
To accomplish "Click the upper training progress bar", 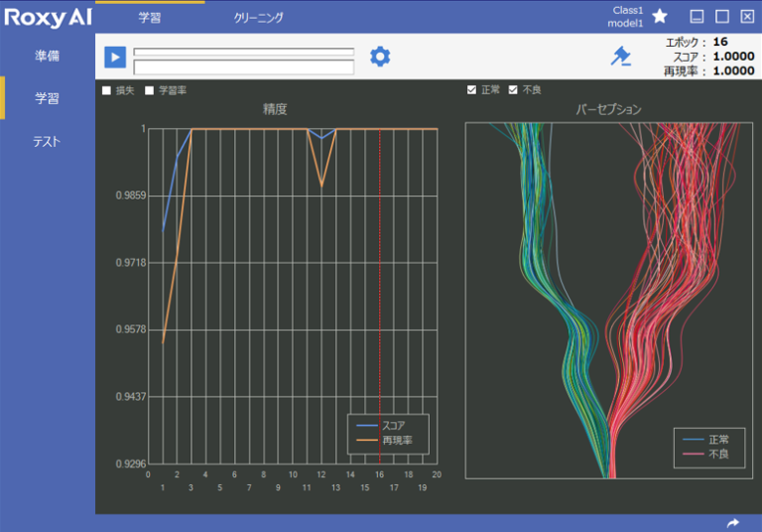I will (x=243, y=52).
